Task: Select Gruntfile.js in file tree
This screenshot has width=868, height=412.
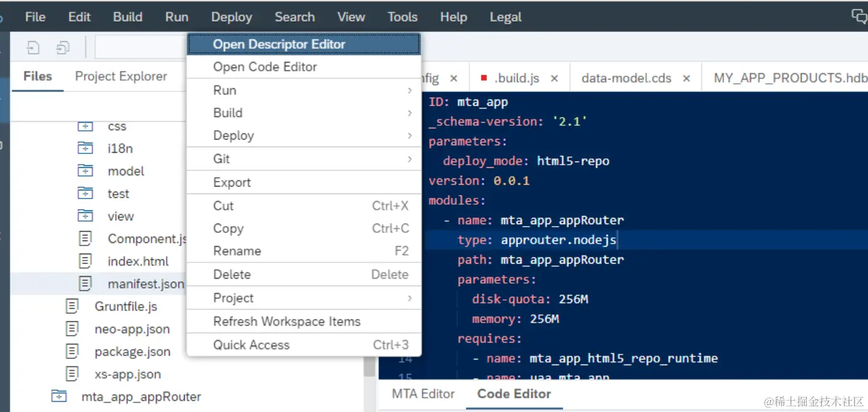Action: (126, 307)
